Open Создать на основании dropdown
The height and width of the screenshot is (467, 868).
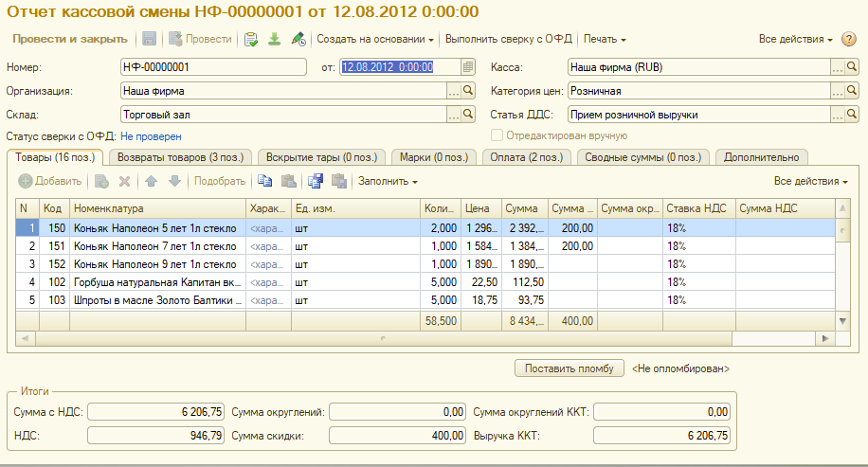[375, 39]
